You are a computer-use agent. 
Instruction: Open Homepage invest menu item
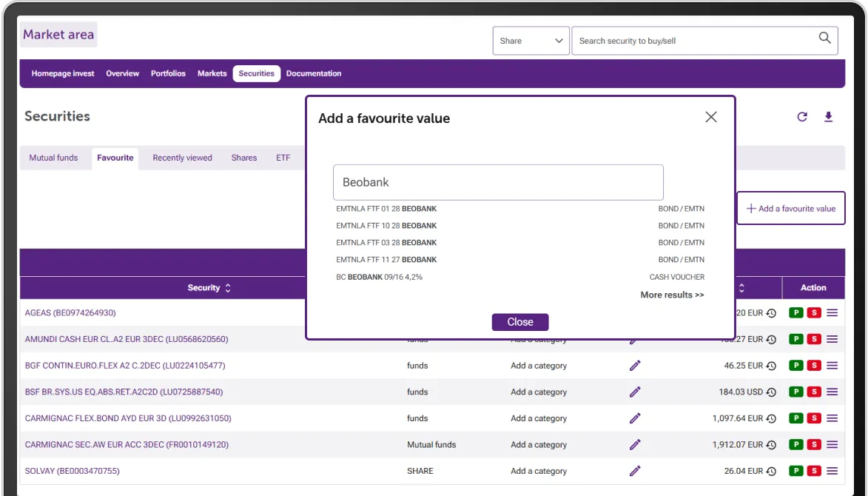63,73
